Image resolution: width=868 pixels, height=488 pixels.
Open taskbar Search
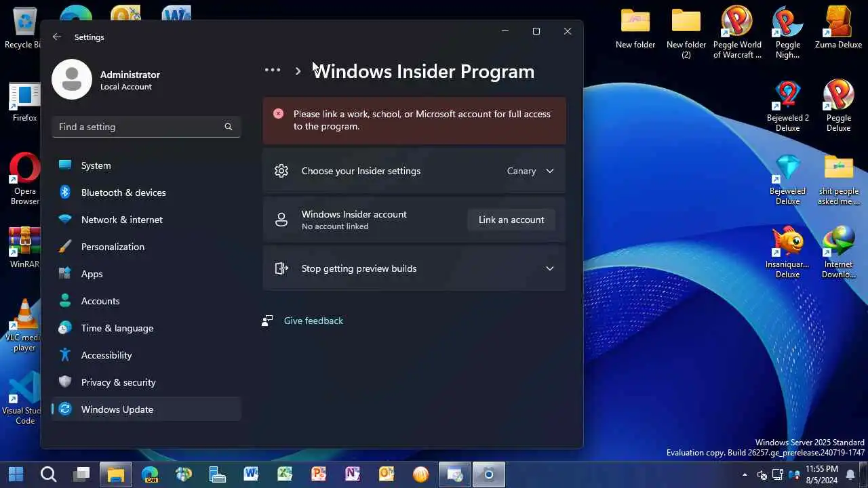[48, 474]
